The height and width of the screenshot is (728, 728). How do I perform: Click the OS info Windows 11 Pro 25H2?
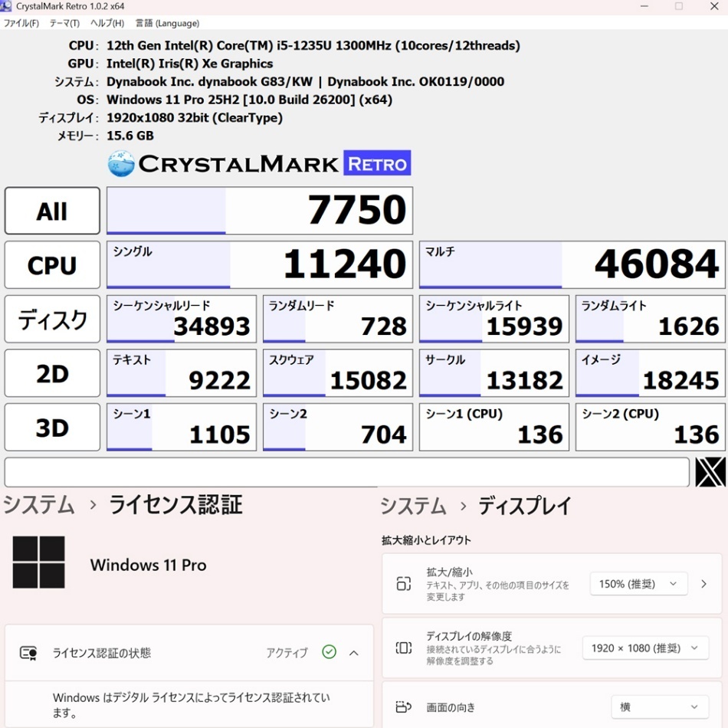pyautogui.click(x=250, y=100)
